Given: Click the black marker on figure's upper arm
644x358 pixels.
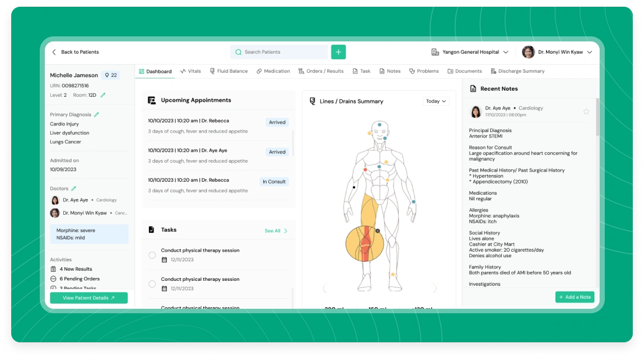Looking at the screenshot, I should pos(354,187).
